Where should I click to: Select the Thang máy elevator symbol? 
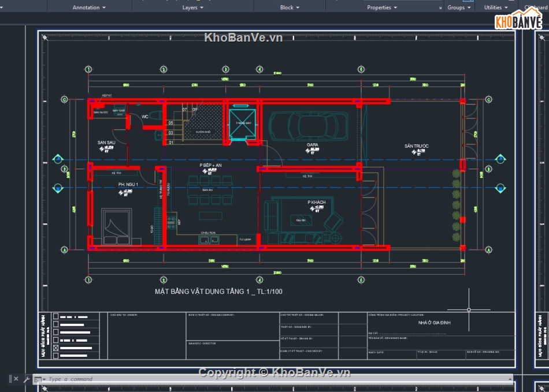tap(240, 124)
